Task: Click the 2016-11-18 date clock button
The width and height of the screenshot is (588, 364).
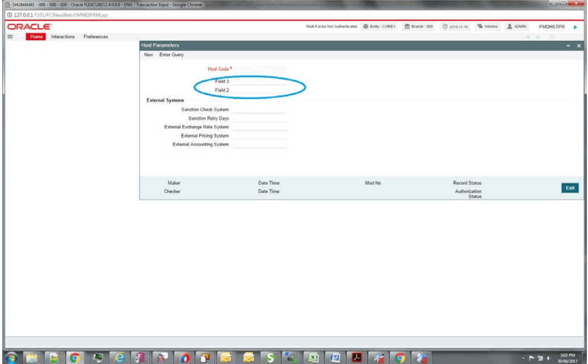Action: (455, 27)
